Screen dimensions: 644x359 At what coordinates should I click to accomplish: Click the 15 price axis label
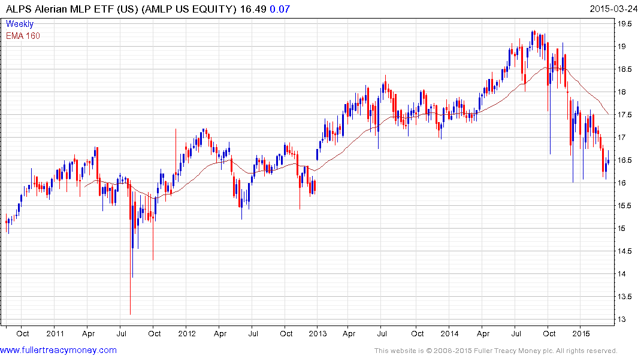[x=621, y=229]
